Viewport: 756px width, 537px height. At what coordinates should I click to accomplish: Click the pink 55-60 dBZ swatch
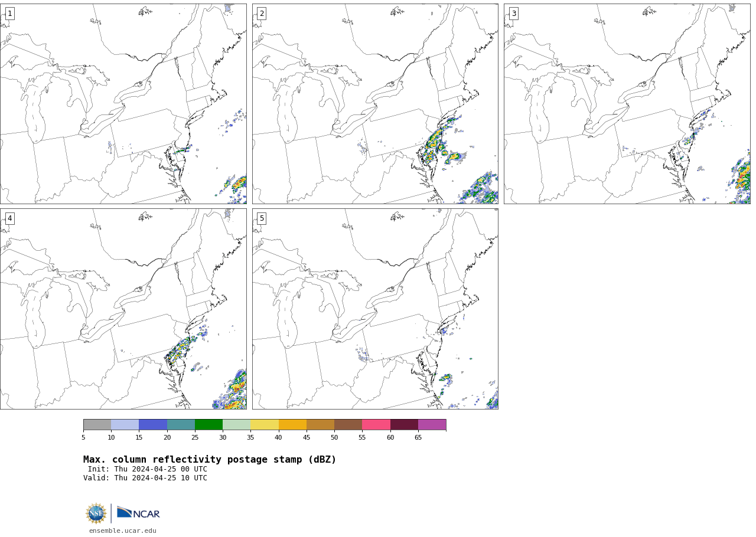tap(376, 425)
